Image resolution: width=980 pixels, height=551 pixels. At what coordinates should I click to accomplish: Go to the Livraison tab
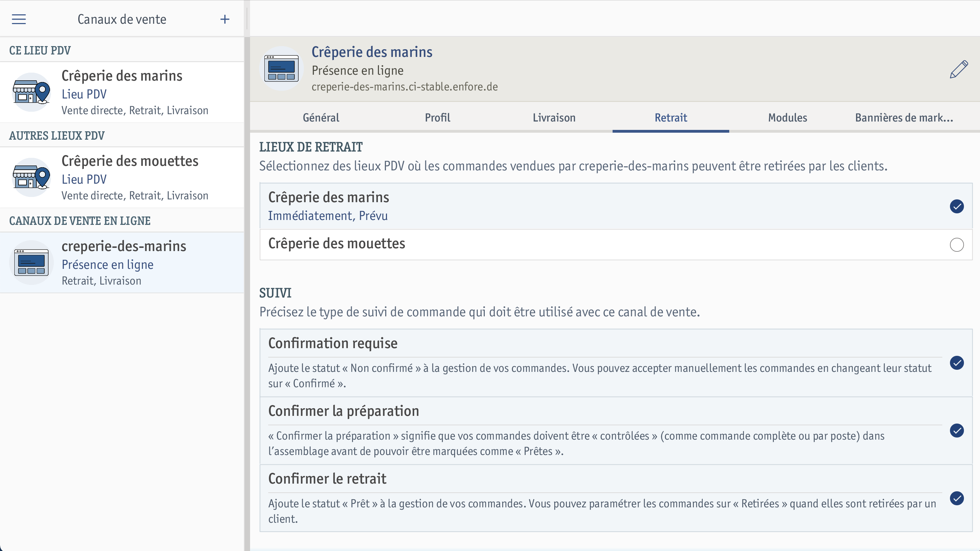tap(554, 118)
